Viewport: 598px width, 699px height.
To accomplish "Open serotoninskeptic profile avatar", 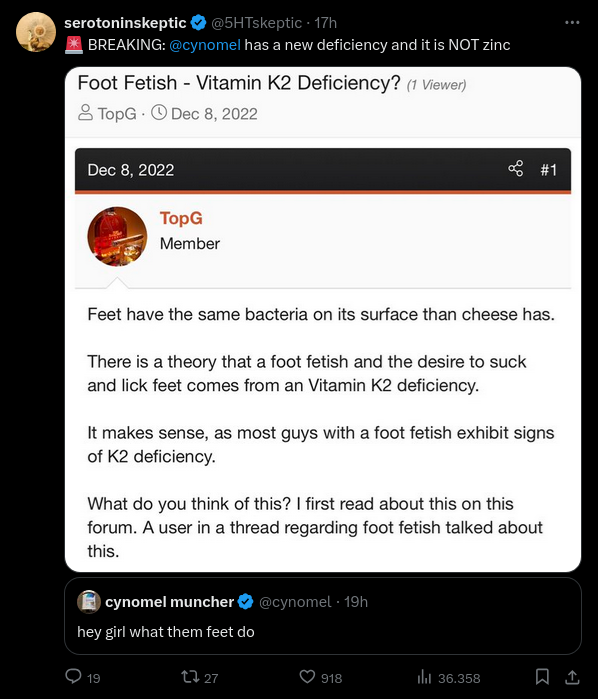I will [x=36, y=32].
